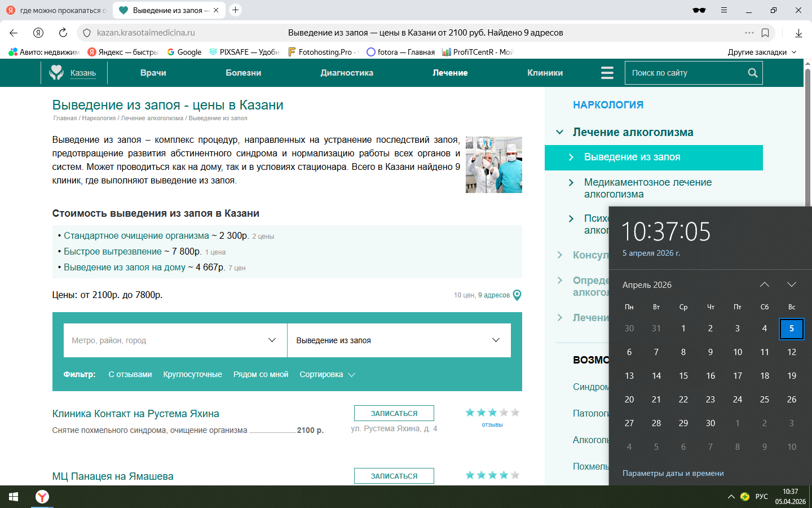Open 'Стандартное очищение организма' link
The image size is (812, 508).
tap(136, 235)
